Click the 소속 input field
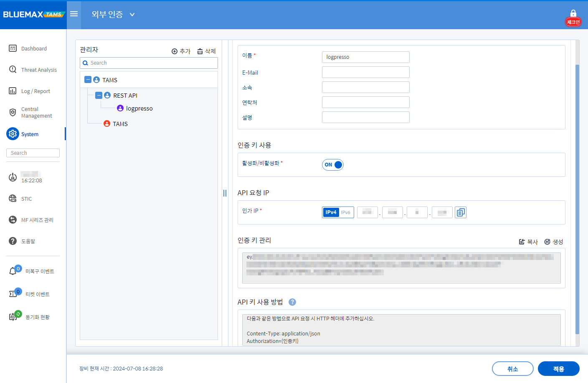Image resolution: width=588 pixels, height=383 pixels. [x=366, y=87]
